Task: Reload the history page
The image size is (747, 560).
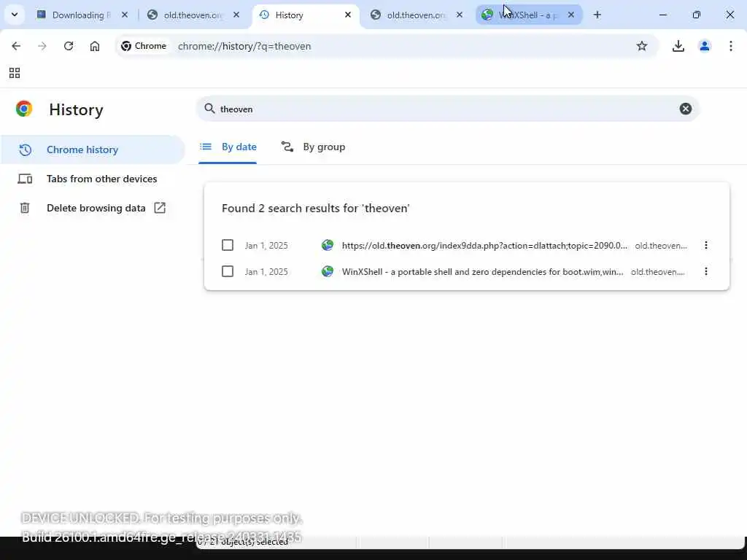Action: click(x=69, y=46)
